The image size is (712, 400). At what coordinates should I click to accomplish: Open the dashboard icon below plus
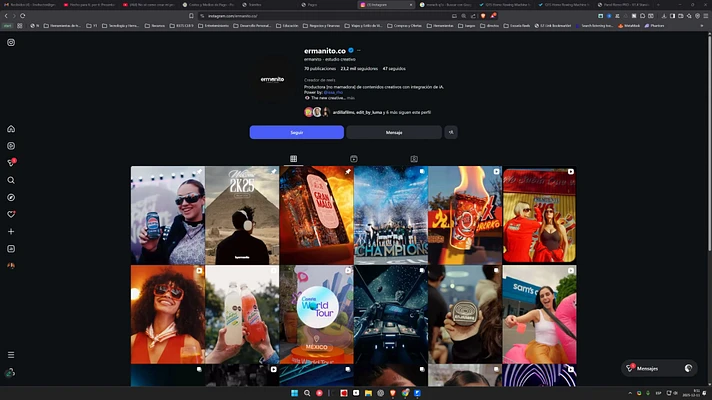click(11, 249)
